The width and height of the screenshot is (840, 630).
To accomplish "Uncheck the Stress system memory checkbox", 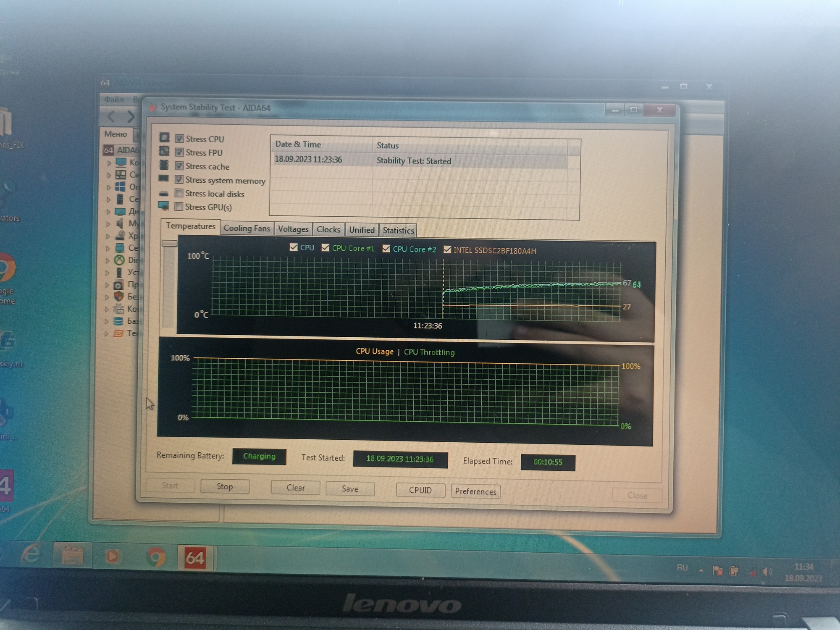I will point(179,180).
